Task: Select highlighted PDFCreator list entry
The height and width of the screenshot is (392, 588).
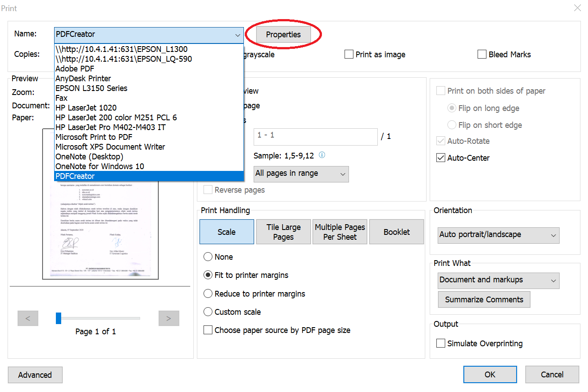Action: click(x=149, y=176)
